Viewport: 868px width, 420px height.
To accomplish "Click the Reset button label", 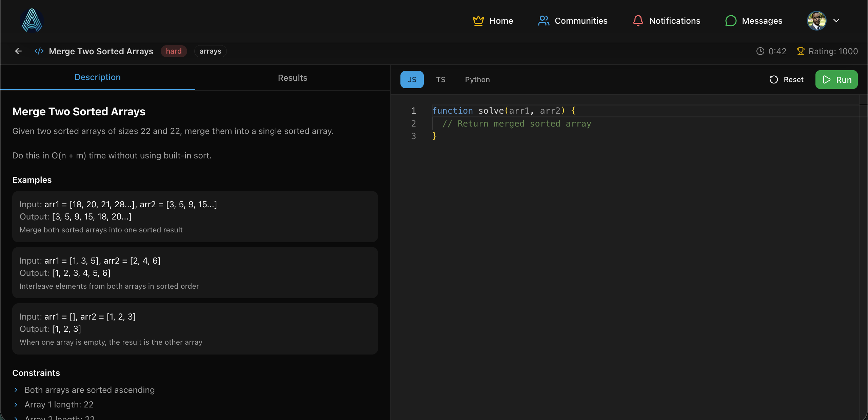I will click(793, 80).
